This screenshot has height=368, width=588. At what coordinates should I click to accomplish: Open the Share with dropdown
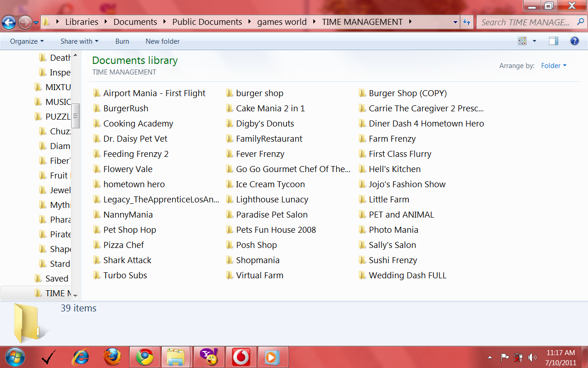tap(79, 41)
